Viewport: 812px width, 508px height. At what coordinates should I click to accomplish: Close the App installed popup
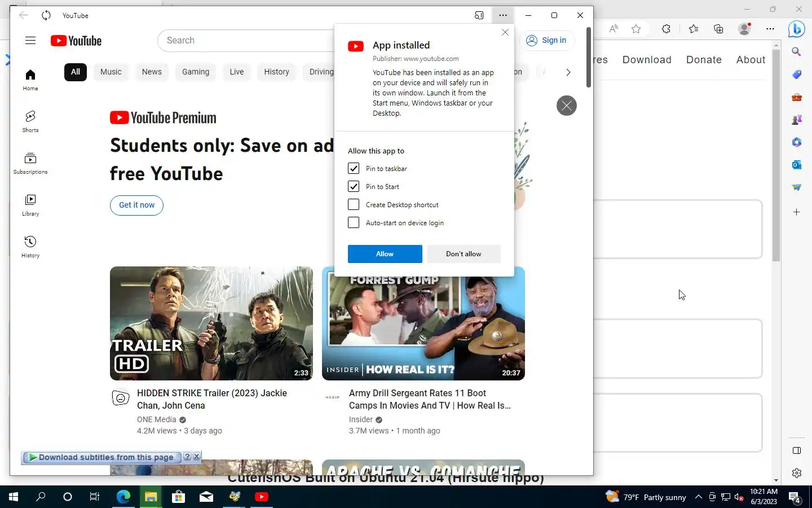coord(505,32)
